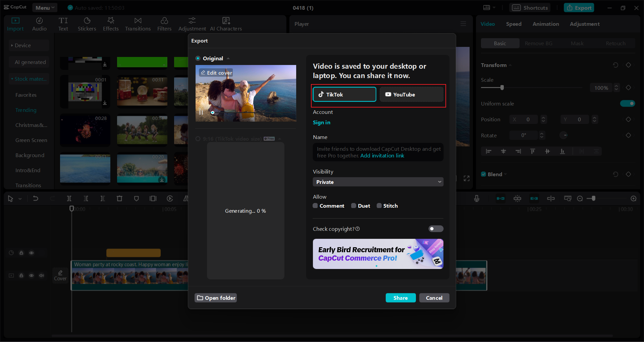Screen dimensions: 644x342
Task: Click the Check copyright help icon
Action: (358, 229)
